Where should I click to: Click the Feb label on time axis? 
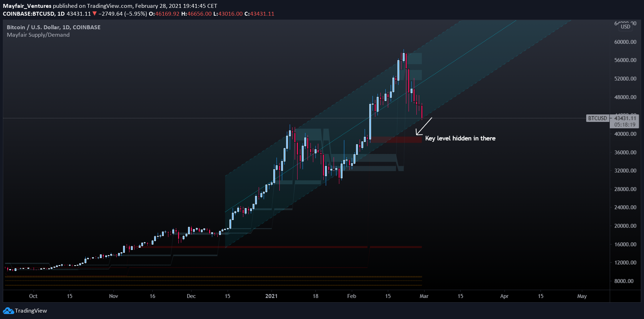tap(352, 296)
